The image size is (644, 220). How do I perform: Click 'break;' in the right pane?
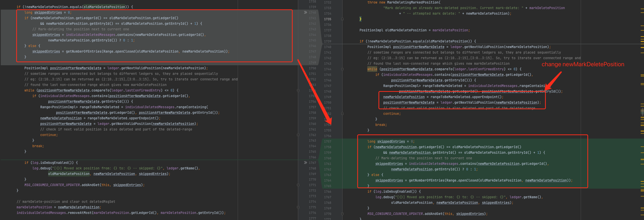click(381, 125)
